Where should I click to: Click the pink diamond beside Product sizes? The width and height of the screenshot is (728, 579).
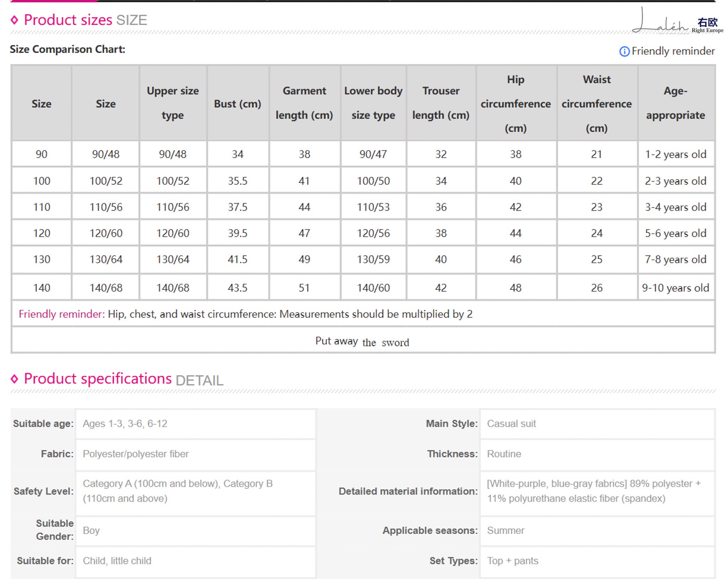pyautogui.click(x=14, y=20)
